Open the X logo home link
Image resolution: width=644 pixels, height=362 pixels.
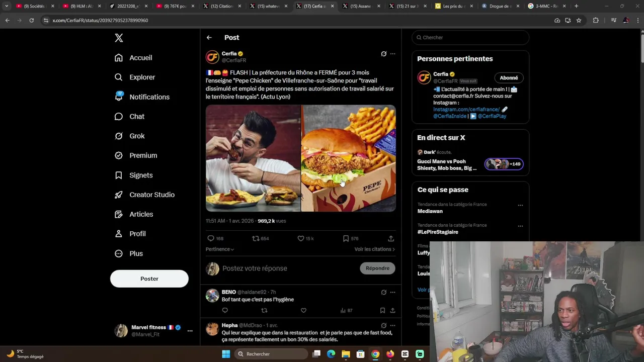pos(119,38)
